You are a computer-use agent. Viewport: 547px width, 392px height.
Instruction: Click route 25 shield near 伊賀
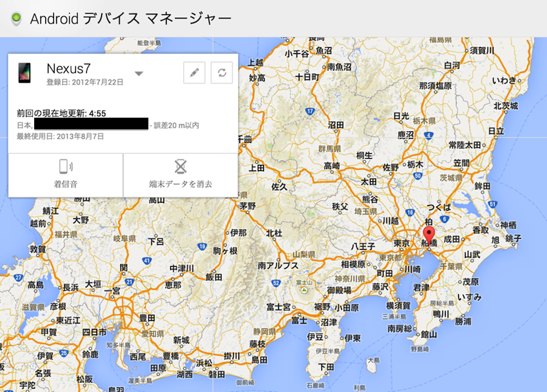64,353
